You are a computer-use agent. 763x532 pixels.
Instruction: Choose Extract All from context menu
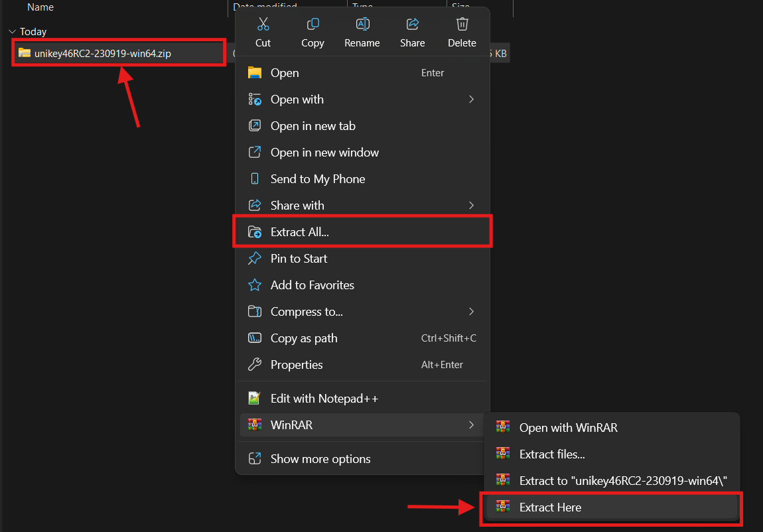point(300,232)
